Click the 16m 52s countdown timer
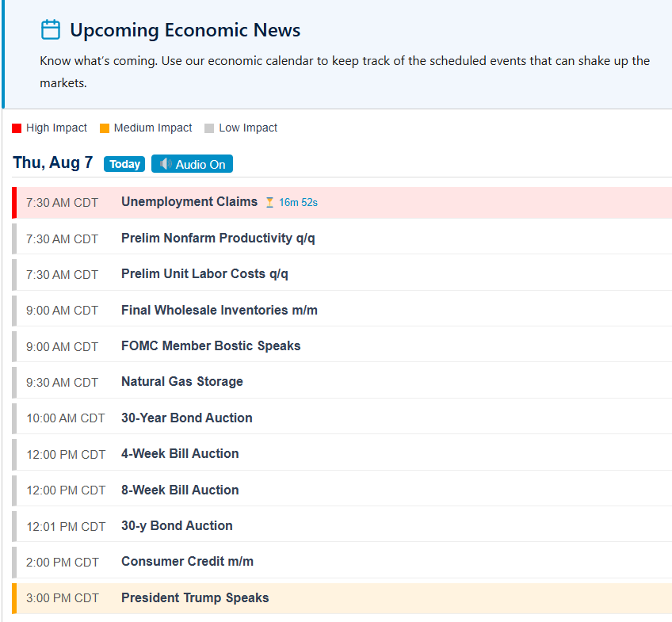Screen dimensions: 672x622 pyautogui.click(x=298, y=202)
